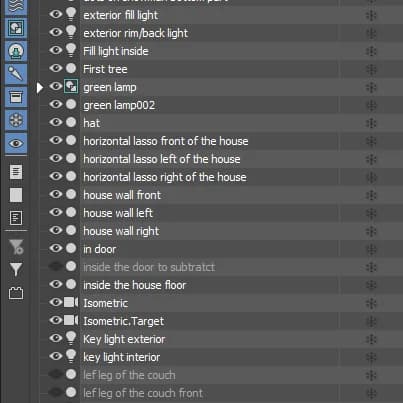This screenshot has width=403, height=403.
Task: Select the house wall front name
Action: tap(122, 195)
